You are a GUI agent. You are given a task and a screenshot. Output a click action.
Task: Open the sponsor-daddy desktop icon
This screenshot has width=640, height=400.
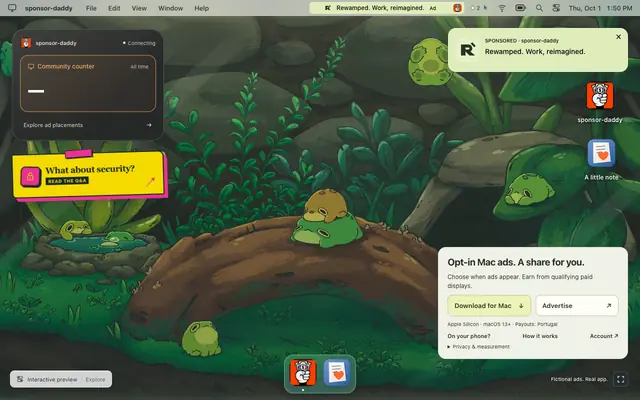pyautogui.click(x=600, y=96)
